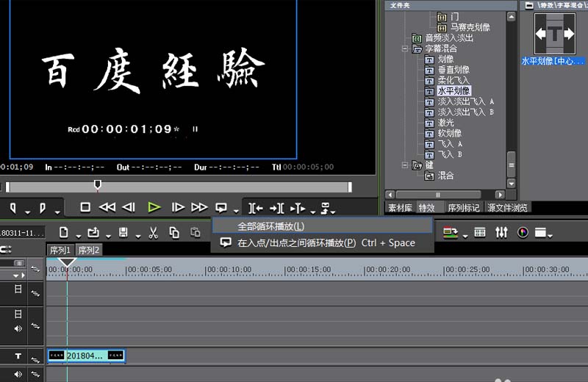The height and width of the screenshot is (382, 588).
Task: Click the grid layout icon in timeline toolbar
Action: click(480, 232)
